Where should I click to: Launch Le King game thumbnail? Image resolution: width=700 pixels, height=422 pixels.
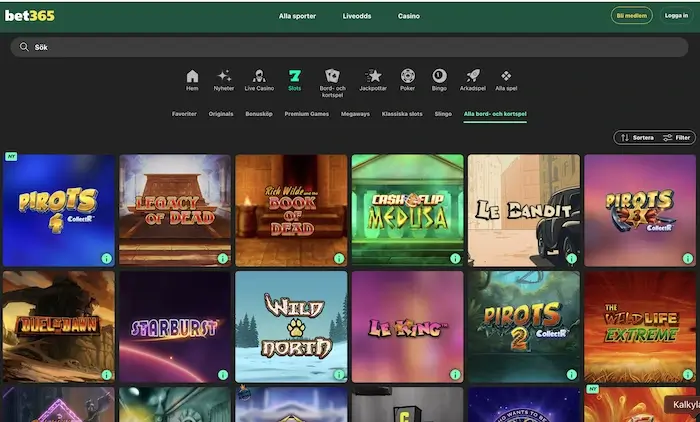tap(408, 327)
